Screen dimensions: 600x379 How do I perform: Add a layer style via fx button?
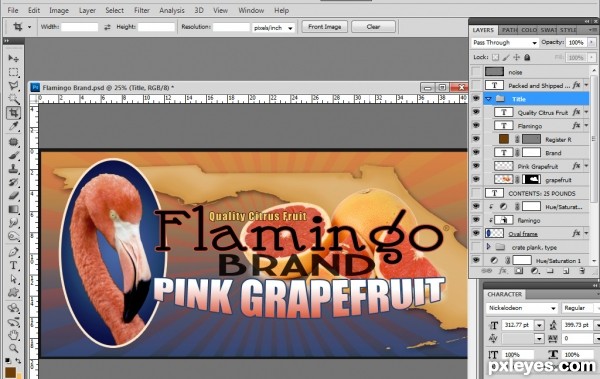tap(502, 271)
